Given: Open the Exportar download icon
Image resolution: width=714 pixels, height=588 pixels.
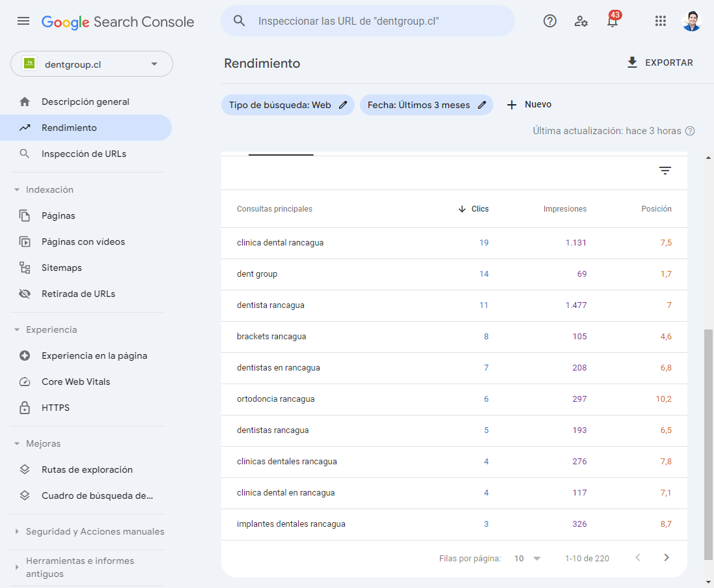Looking at the screenshot, I should pyautogui.click(x=632, y=63).
